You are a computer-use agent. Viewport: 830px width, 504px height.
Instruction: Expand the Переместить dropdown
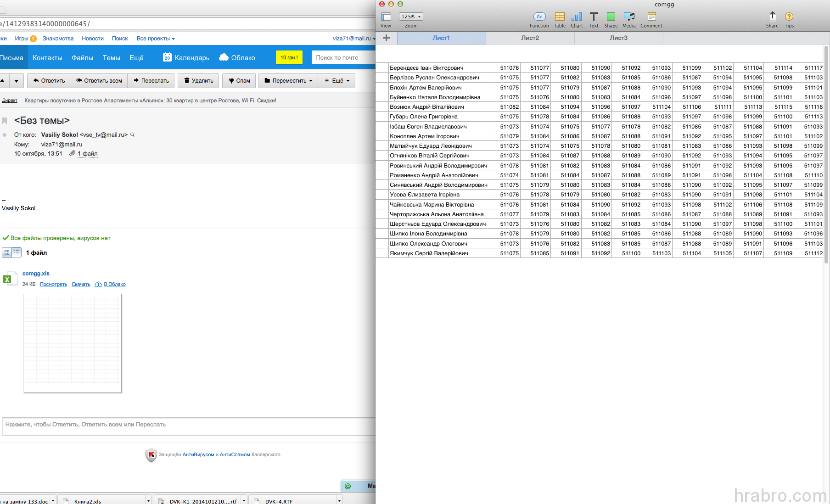pos(288,81)
